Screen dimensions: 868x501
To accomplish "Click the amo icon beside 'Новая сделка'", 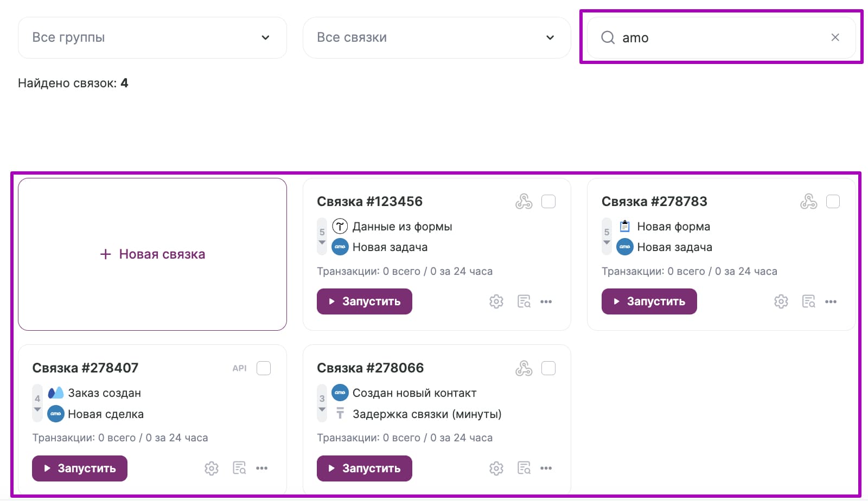I will coord(56,414).
